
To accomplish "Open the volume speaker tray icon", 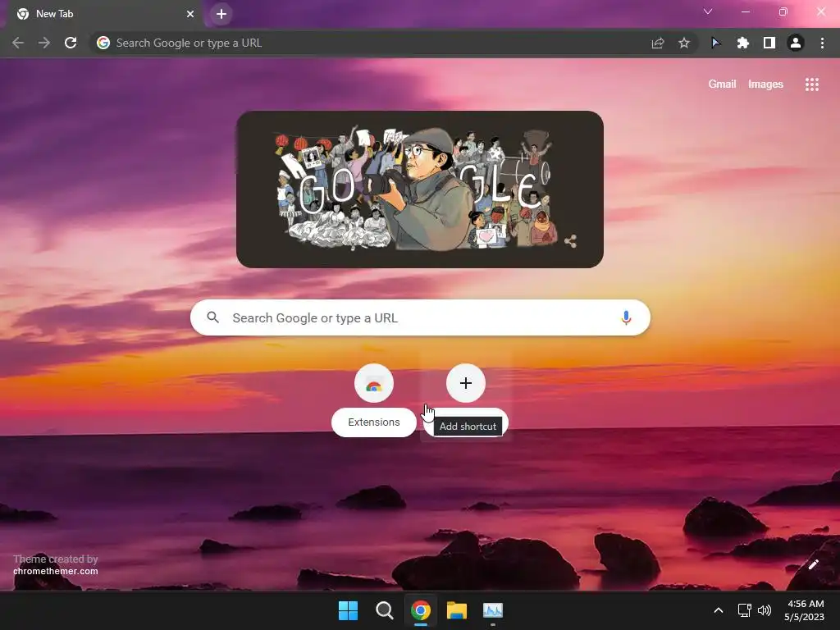I will coord(765,610).
